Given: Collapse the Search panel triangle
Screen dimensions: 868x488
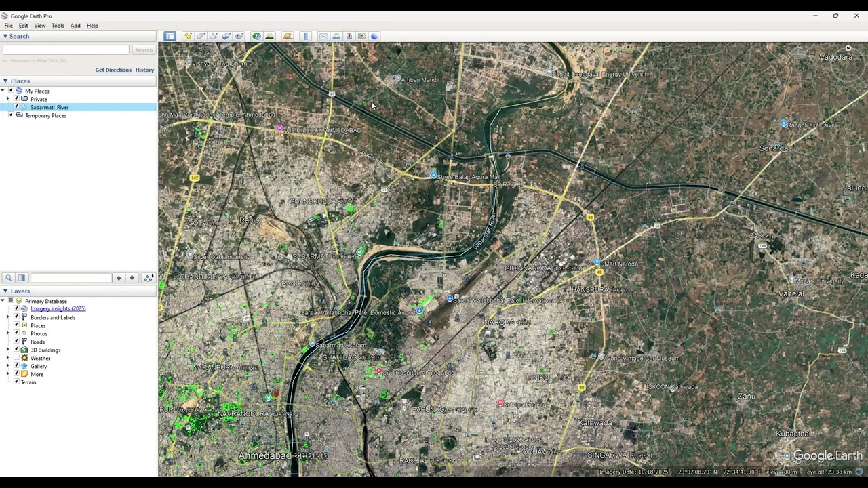Looking at the screenshot, I should tap(5, 36).
